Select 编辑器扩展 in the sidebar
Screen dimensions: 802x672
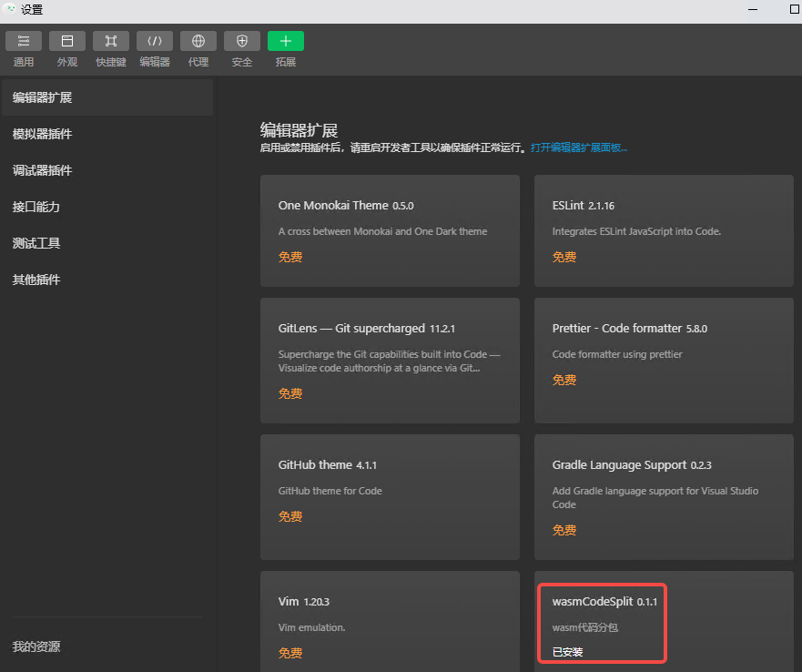click(107, 97)
